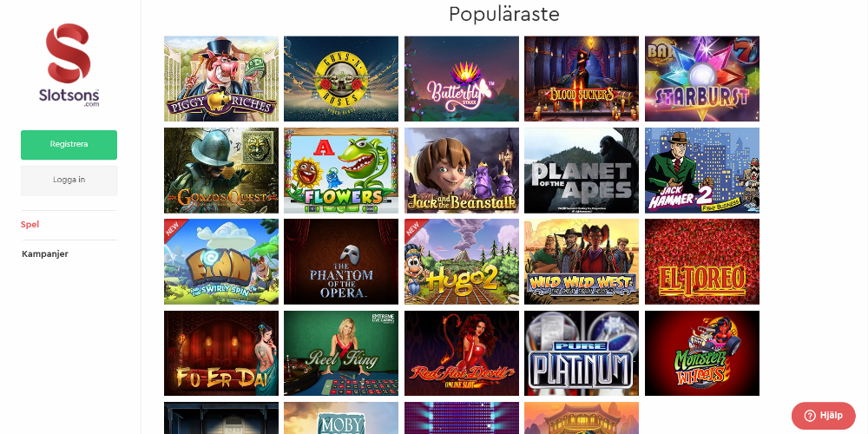Image resolution: width=868 pixels, height=434 pixels.
Task: Click the green Registrera button
Action: pyautogui.click(x=69, y=144)
